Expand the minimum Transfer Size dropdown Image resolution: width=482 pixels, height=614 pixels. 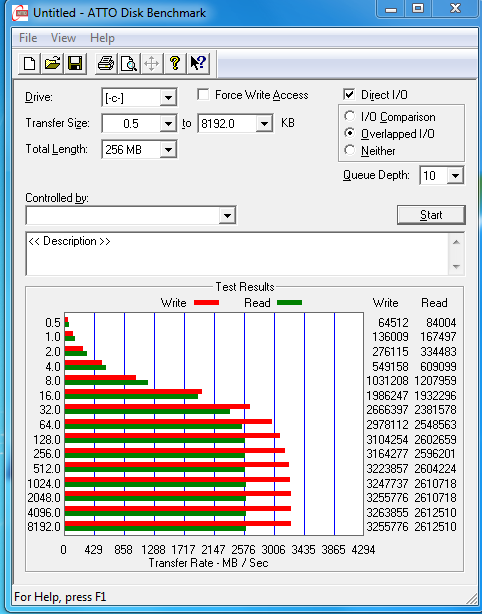tap(168, 124)
